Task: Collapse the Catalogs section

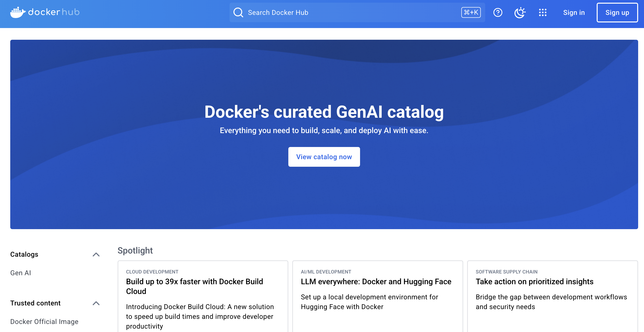Action: coord(96,254)
